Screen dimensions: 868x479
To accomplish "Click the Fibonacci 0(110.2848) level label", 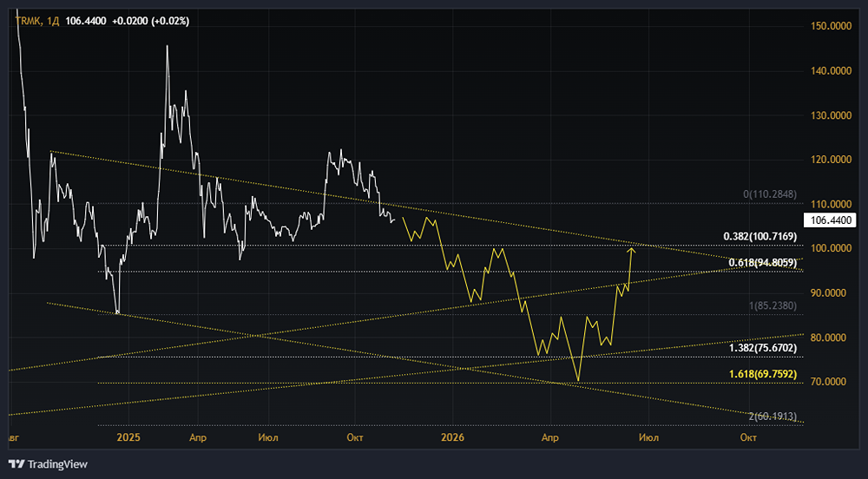I will [x=770, y=194].
